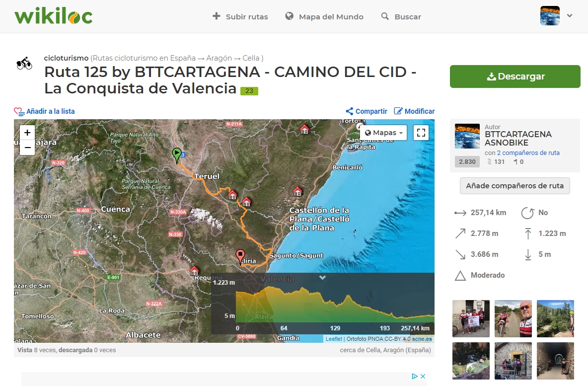Viewport: 588px width, 386px height.
Task: Click the waypoint house icon nearest Teruel
Action: click(232, 195)
